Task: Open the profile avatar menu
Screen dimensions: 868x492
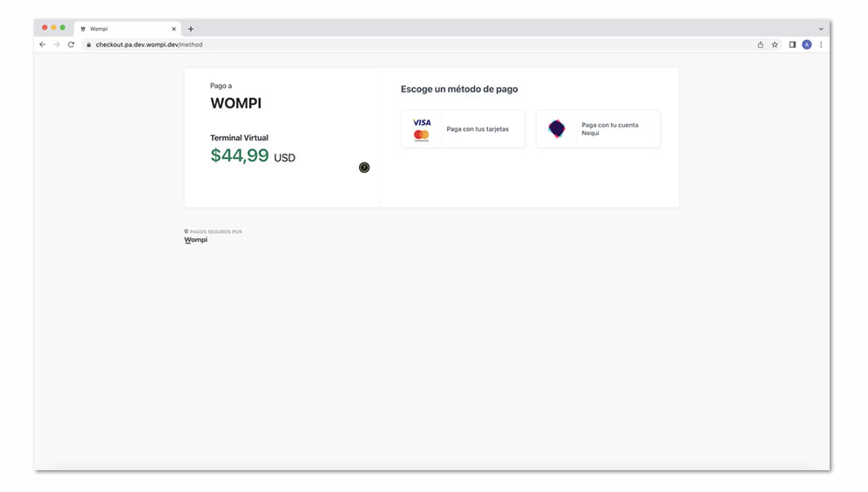Action: pyautogui.click(x=807, y=44)
